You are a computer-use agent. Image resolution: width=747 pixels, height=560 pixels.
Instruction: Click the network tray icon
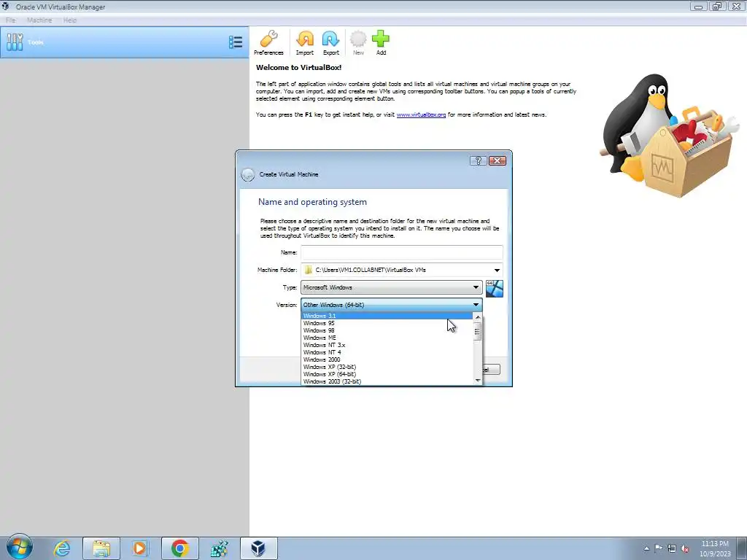point(672,548)
